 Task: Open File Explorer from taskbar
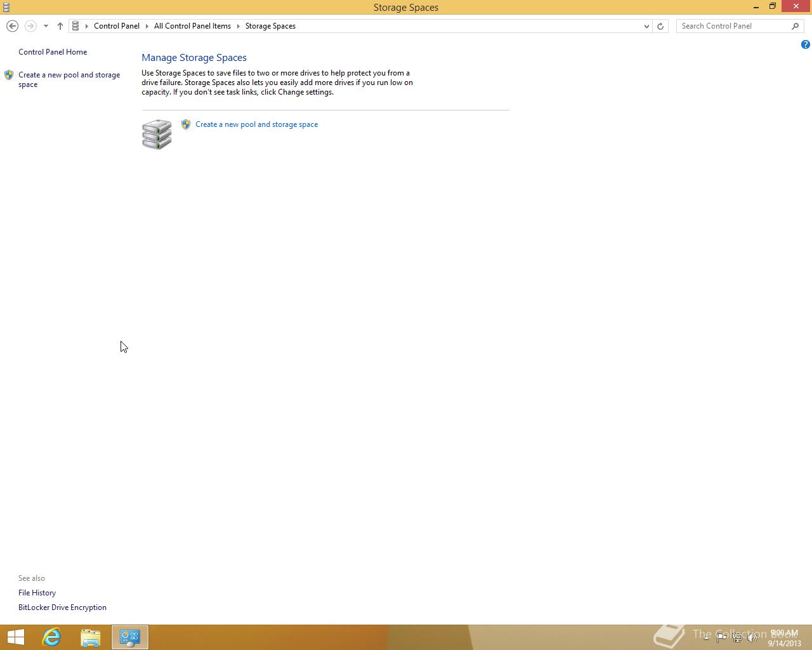[x=91, y=637]
